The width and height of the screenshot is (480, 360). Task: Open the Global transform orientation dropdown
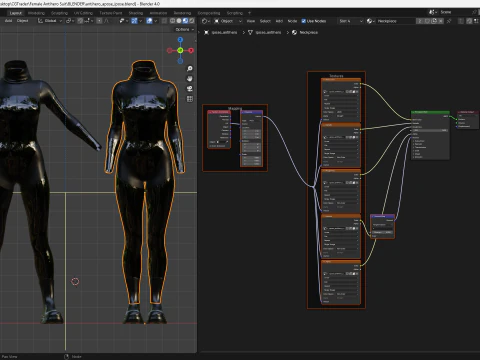tap(50, 21)
